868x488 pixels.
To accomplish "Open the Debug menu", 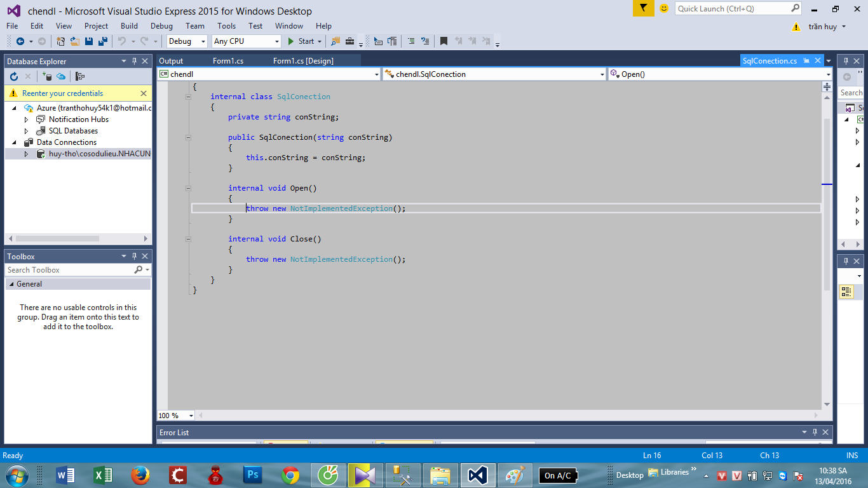I will click(161, 26).
